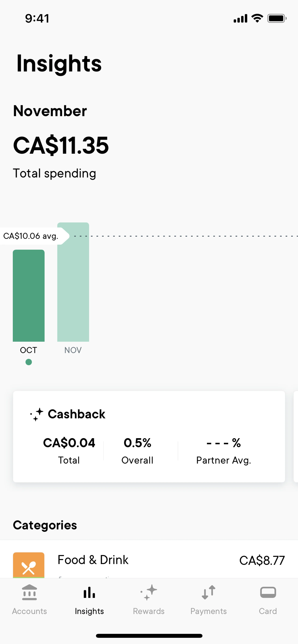This screenshot has height=644, width=298.
Task: Tap the Insights bar chart icon
Action: tap(89, 592)
